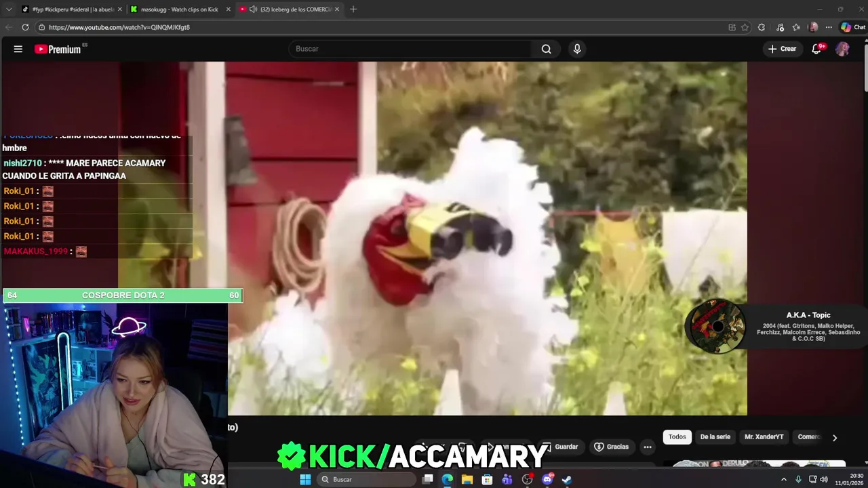Go to YouTube Premium home logo
This screenshot has height=488, width=868.
[58, 49]
